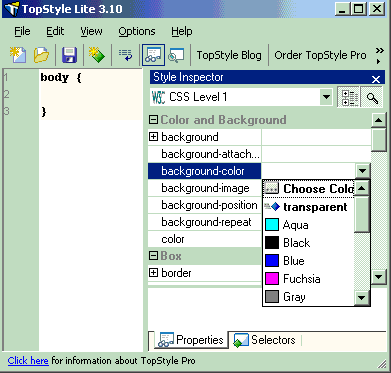Toggle the Style Inspector panel icon
The width and height of the screenshot is (391, 373).
tap(153, 55)
